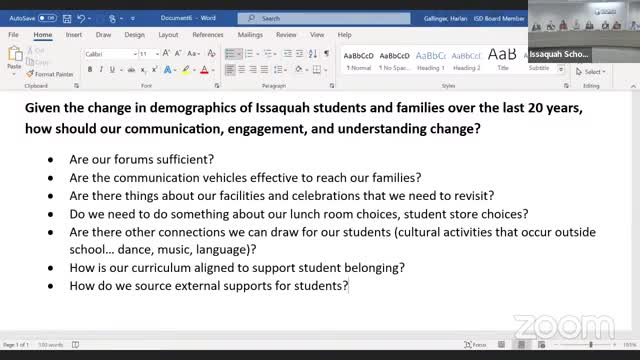
Task: Click the Align Right icon
Action: [x=253, y=70]
